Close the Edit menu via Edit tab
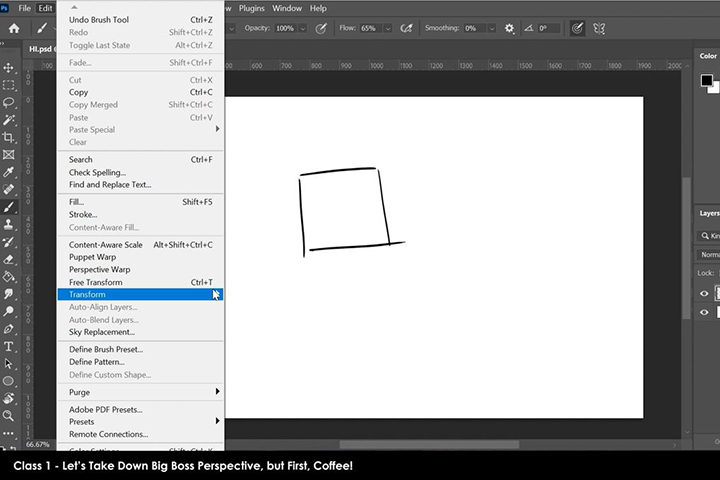The height and width of the screenshot is (480, 720). 45,8
